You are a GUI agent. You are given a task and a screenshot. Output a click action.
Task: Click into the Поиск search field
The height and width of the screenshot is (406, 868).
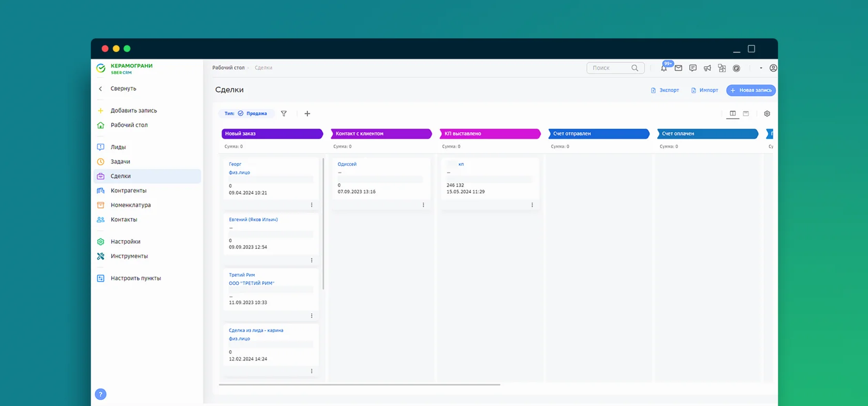coord(610,68)
